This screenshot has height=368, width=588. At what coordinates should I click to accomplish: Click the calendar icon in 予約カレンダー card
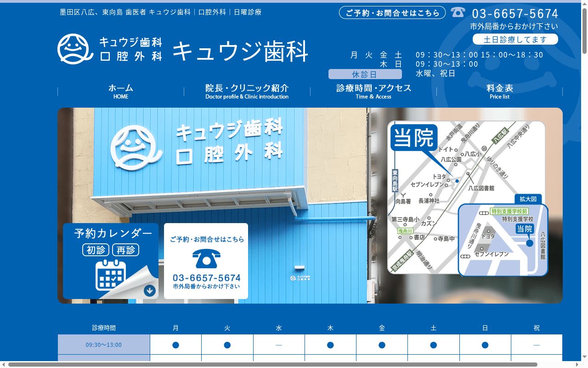click(111, 275)
